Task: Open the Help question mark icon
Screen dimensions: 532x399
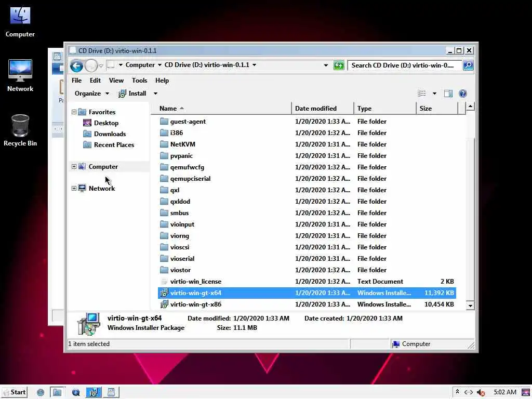Action: [x=463, y=94]
